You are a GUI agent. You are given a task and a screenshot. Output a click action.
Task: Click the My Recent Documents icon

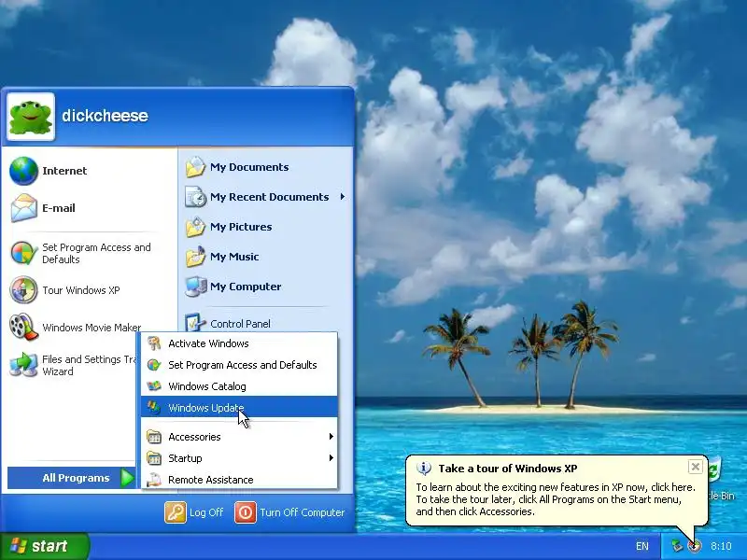[x=195, y=197]
